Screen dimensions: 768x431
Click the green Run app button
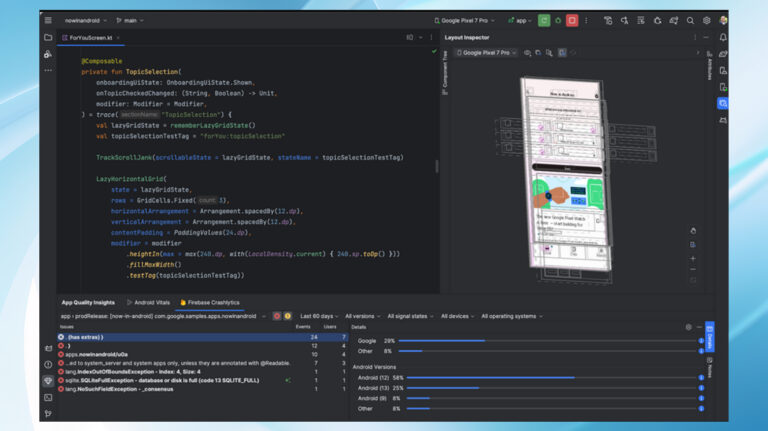[544, 20]
